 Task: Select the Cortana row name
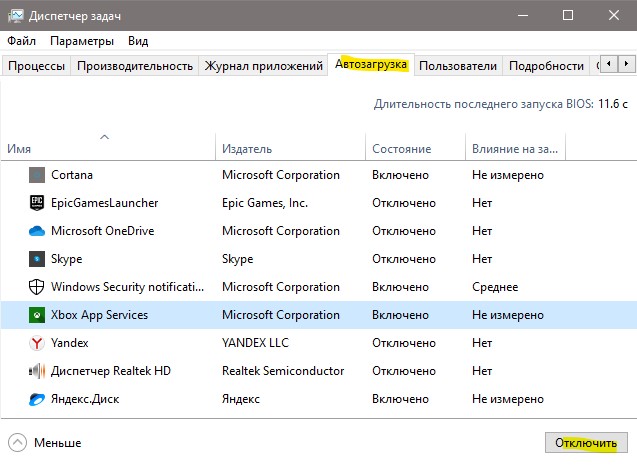click(x=72, y=175)
